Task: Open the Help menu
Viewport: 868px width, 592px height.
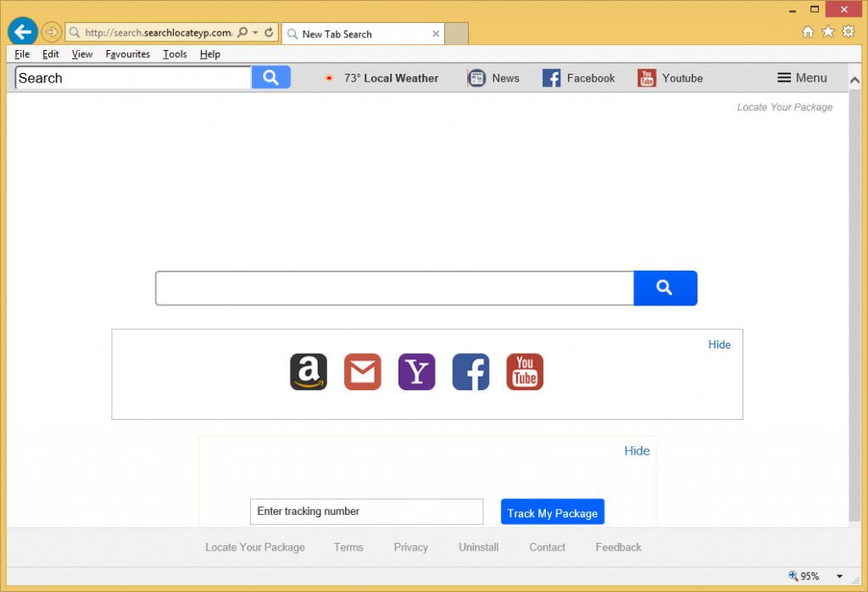Action: (210, 53)
